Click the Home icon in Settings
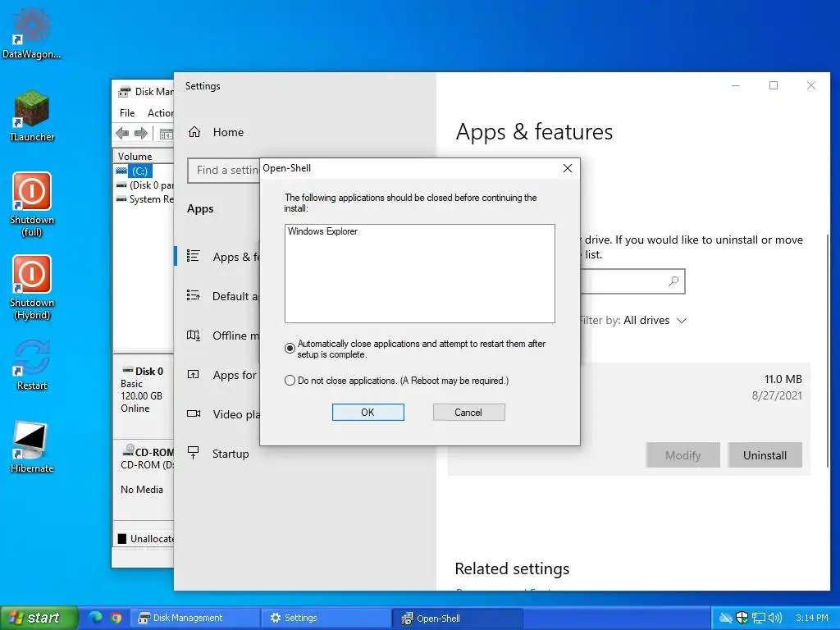840x630 pixels. pos(194,132)
